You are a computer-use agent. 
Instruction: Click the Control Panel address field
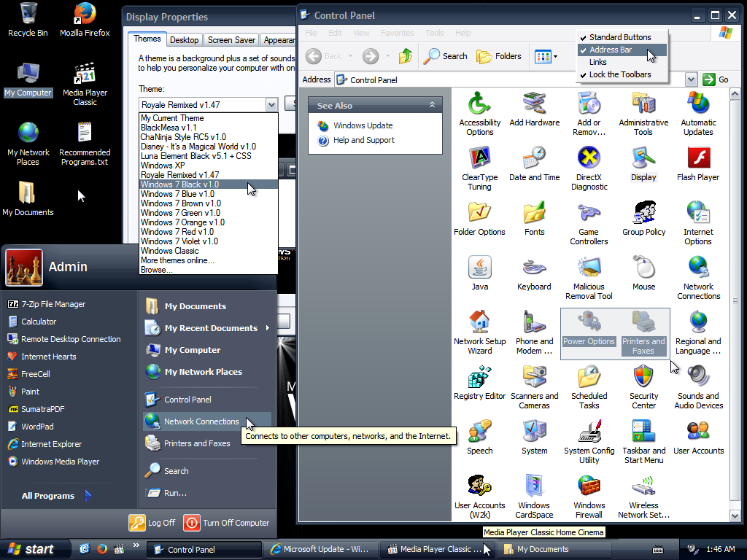click(x=510, y=80)
